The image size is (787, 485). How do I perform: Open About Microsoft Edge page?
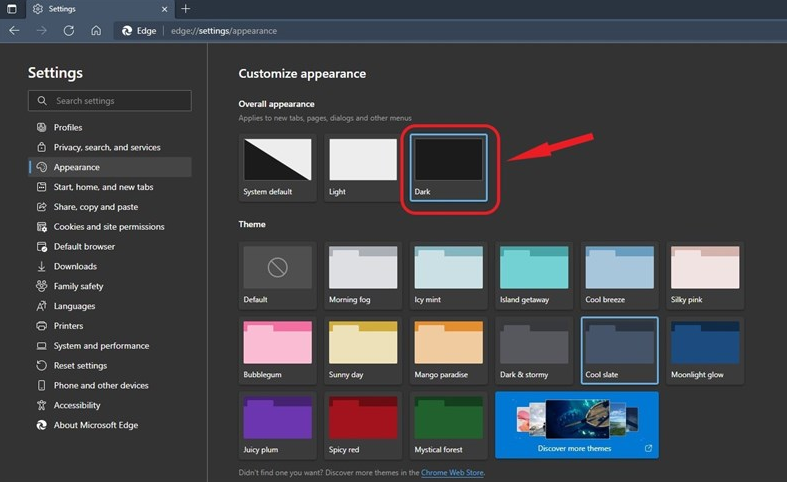pyautogui.click(x=110, y=425)
